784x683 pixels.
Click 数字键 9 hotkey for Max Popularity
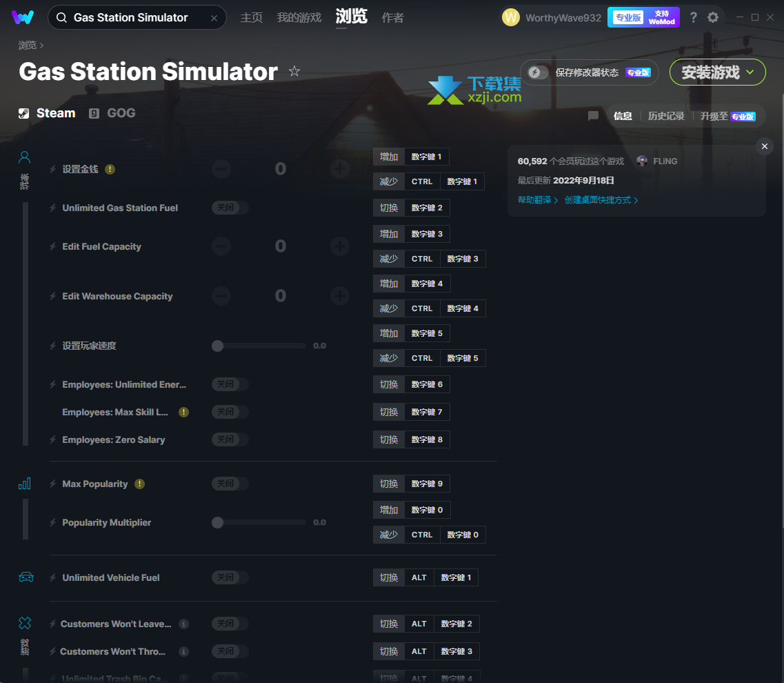(427, 484)
